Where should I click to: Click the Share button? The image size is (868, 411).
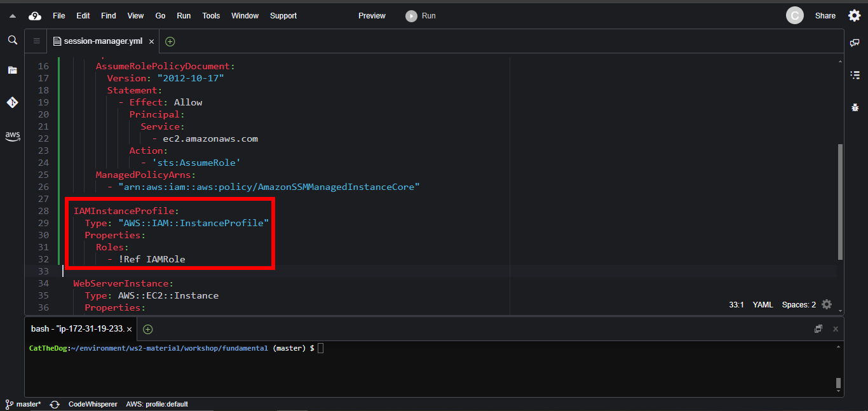(x=825, y=16)
